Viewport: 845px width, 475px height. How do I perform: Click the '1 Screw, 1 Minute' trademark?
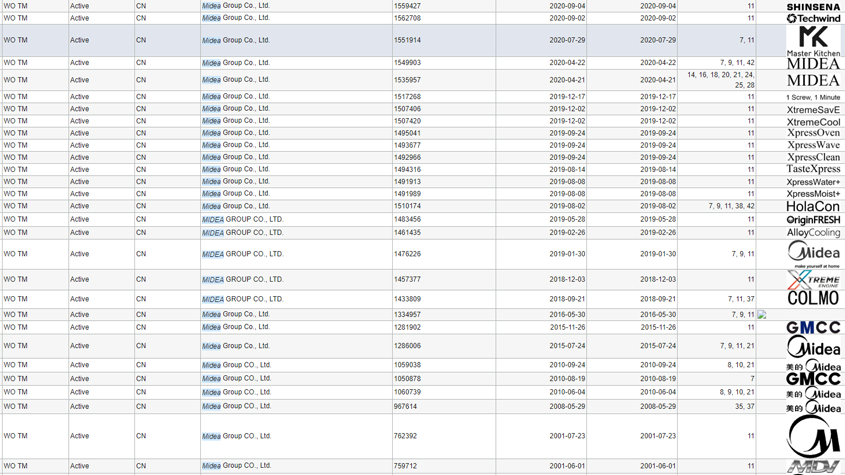[x=813, y=98]
